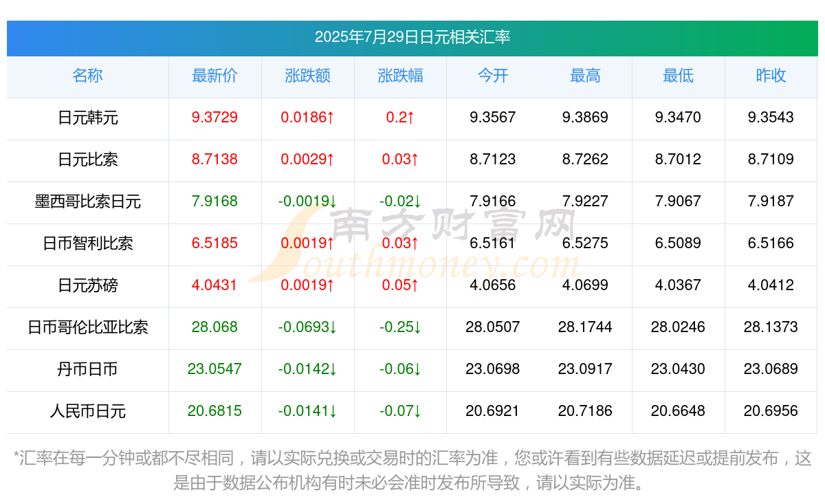Image resolution: width=825 pixels, height=504 pixels.
Task: Select the 名称 column header
Action: [88, 76]
